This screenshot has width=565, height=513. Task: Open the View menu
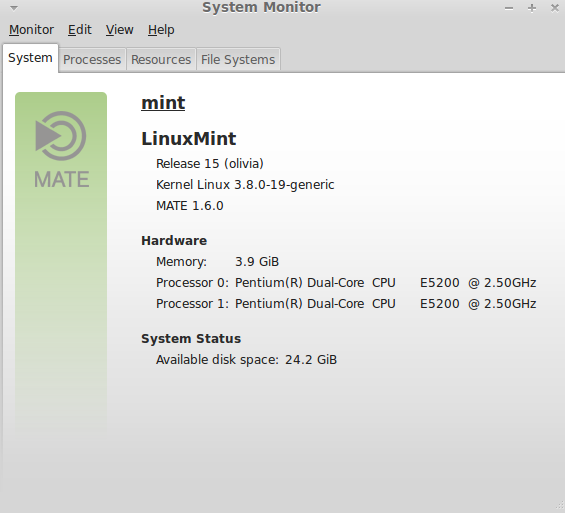pyautogui.click(x=120, y=30)
